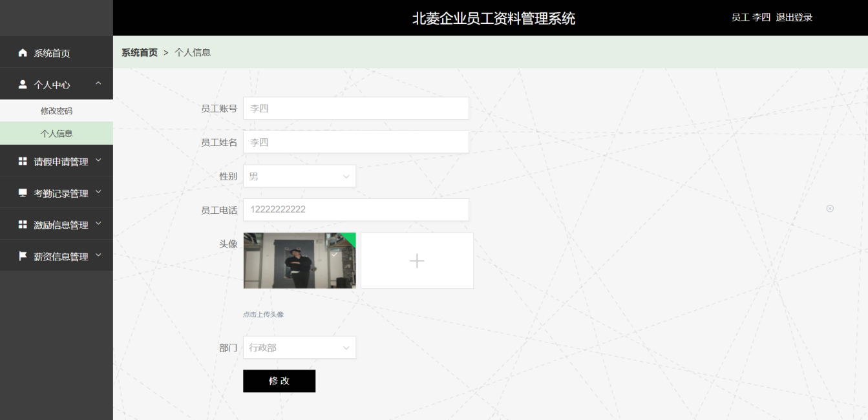Click the monitor icon beside 考勤记录管理
The height and width of the screenshot is (420, 868).
click(23, 193)
